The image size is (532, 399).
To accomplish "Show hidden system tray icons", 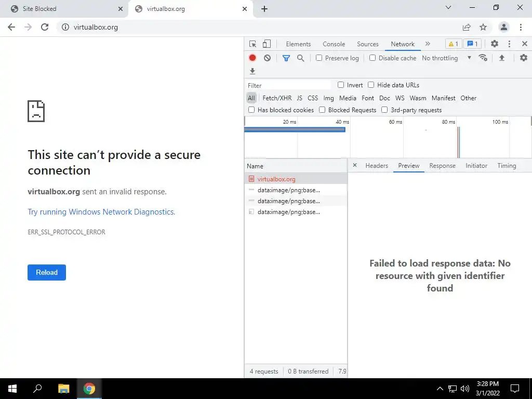I will pos(440,389).
